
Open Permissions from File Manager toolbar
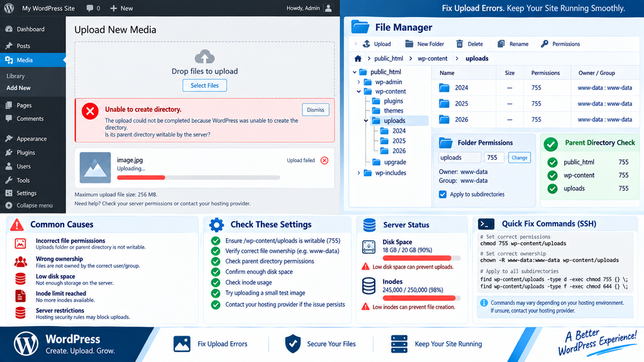point(560,44)
